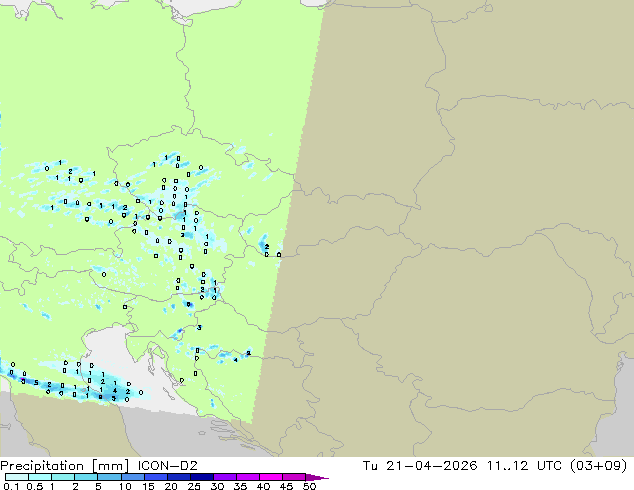Screen dimensions: 634x490
Task: Pick the 15–20 mm legend color box
Action: pyautogui.click(x=155, y=477)
